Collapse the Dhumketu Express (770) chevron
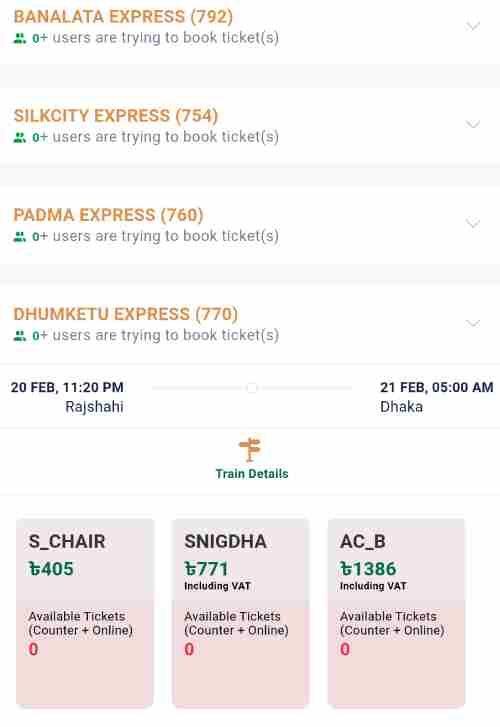 (x=473, y=323)
